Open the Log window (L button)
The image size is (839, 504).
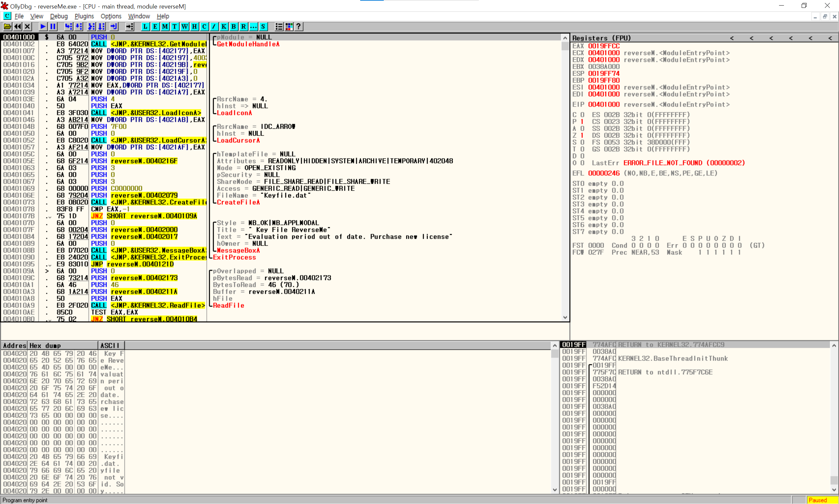click(x=145, y=27)
